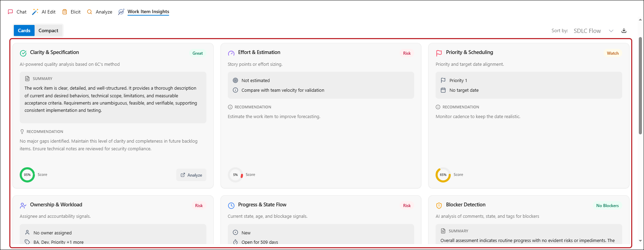Click the Ownership & Workload person icon
This screenshot has height=250, width=644.
(23, 205)
